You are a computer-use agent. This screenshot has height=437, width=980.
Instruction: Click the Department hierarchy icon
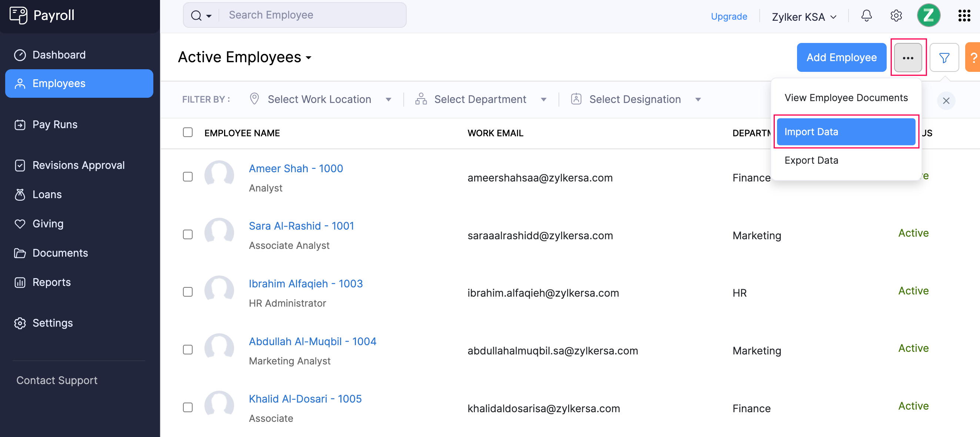[421, 99]
